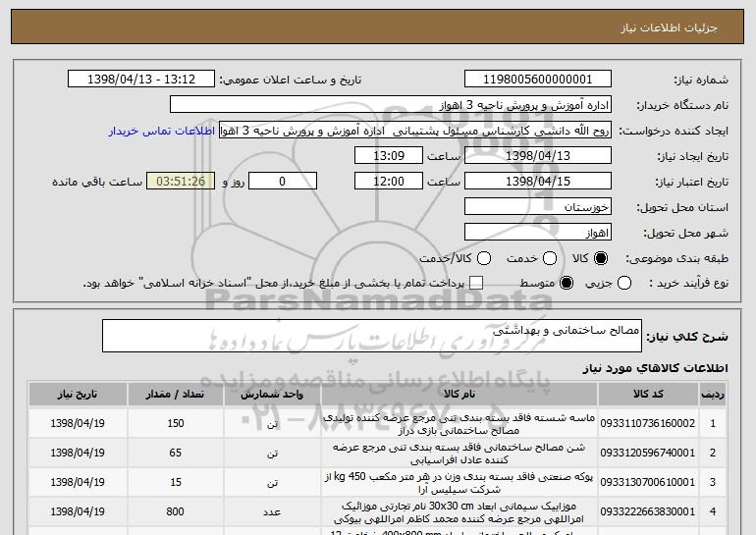
Task: Select the جزیی purchase type radio
Action: 623,283
